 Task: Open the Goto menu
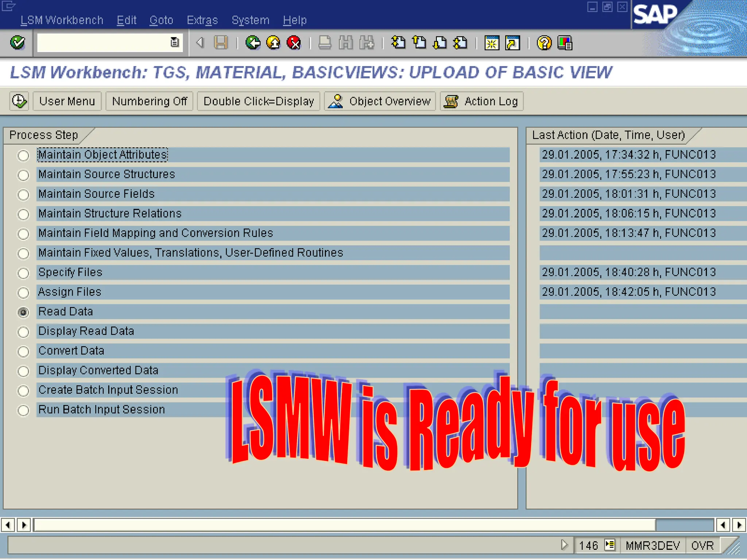point(161,20)
